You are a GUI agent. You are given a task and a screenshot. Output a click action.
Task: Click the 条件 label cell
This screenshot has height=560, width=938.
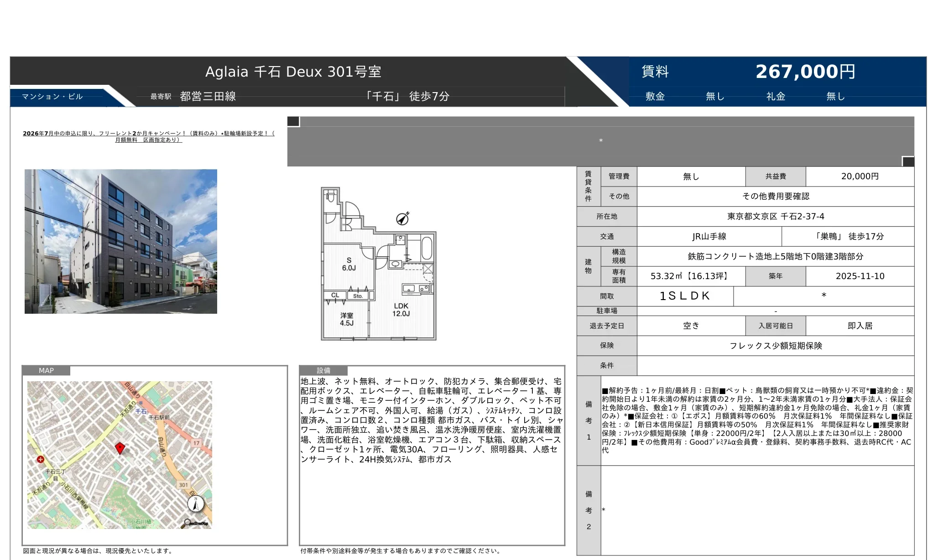click(x=607, y=366)
